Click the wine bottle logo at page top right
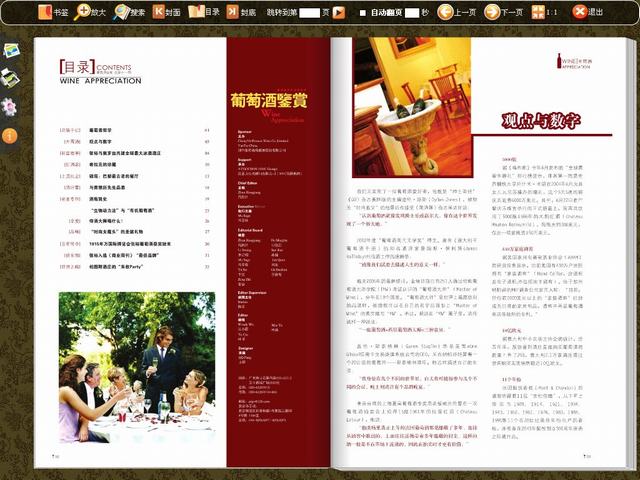 [x=574, y=61]
